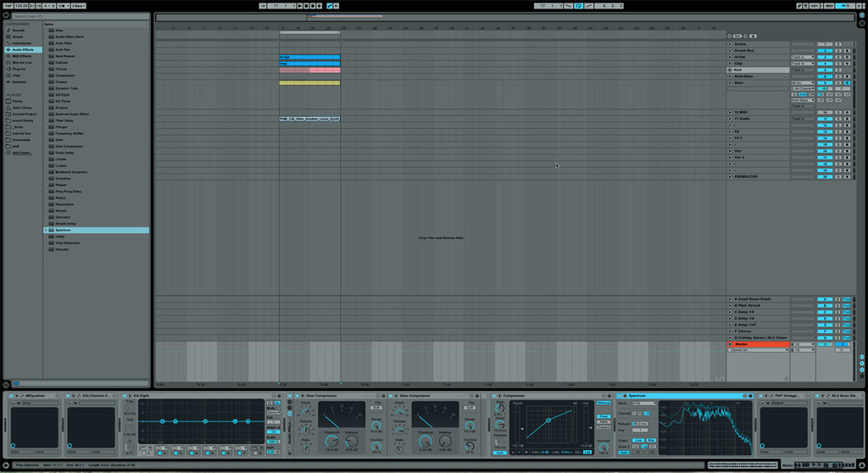Select the Compressor device in browser list
Viewport: 868px width, 473px height.
68,75
